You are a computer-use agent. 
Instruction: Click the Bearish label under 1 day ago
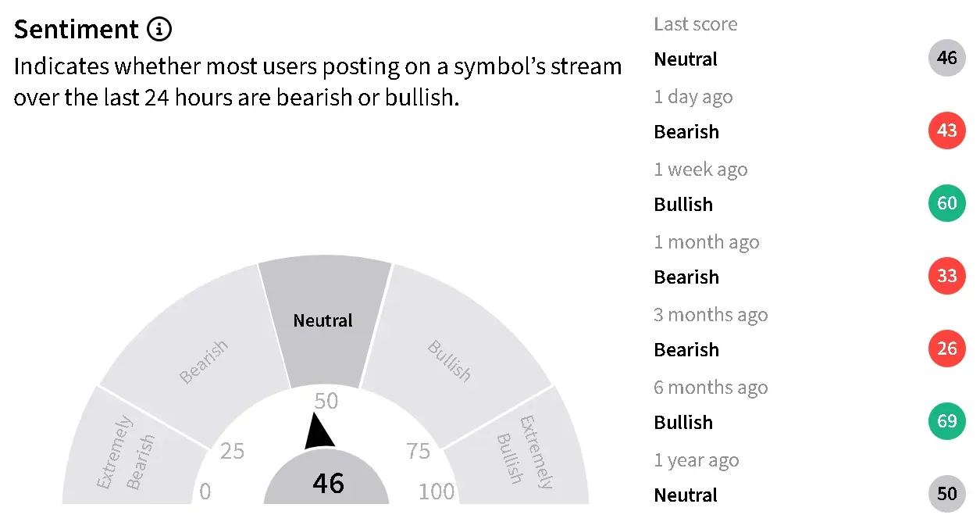[x=686, y=132]
